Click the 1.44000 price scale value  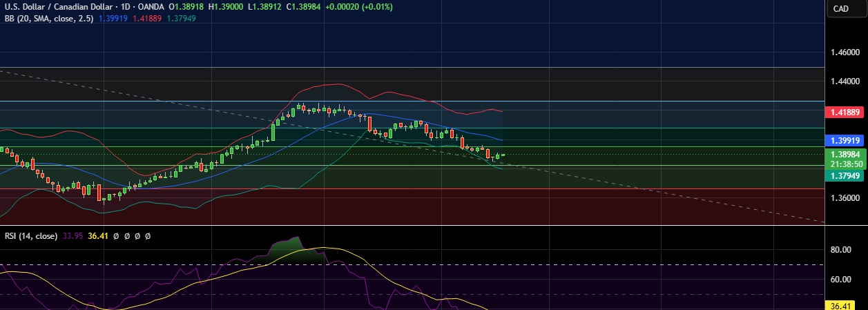click(x=846, y=81)
